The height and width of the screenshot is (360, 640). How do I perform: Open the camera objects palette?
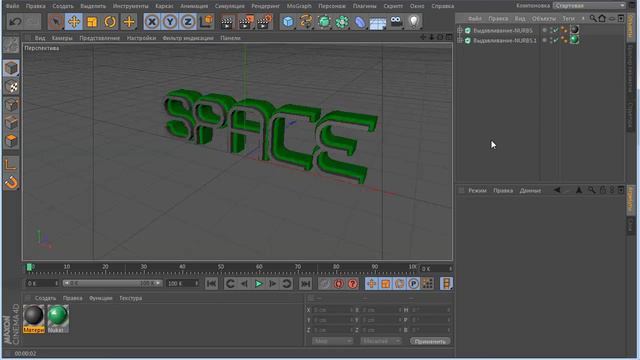point(396,22)
